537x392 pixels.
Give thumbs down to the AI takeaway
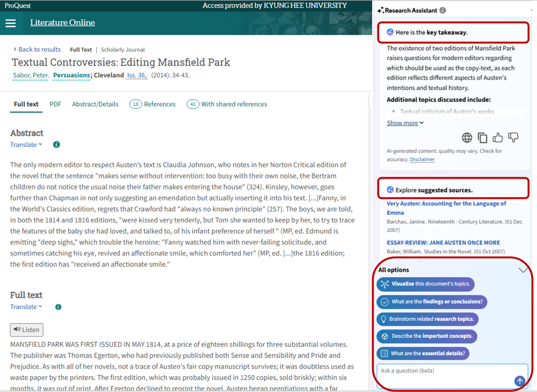pos(513,138)
